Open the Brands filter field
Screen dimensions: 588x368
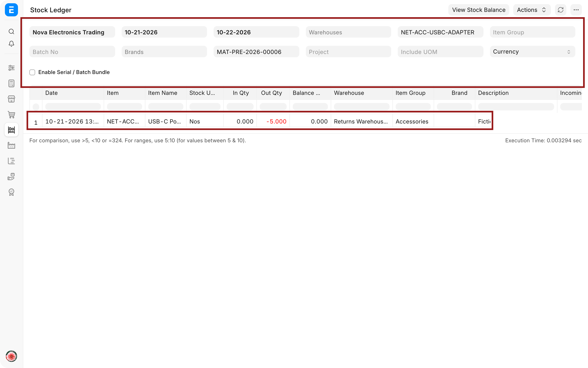tap(164, 52)
